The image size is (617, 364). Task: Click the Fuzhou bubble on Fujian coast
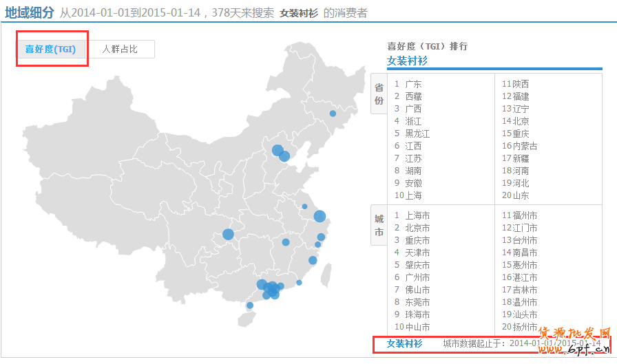tap(313, 260)
